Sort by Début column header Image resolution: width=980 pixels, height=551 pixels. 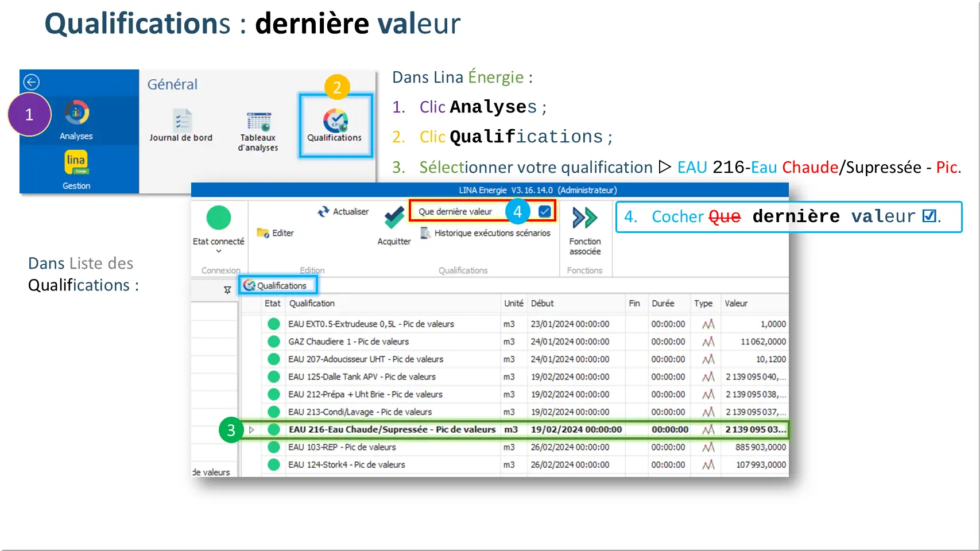coord(543,303)
